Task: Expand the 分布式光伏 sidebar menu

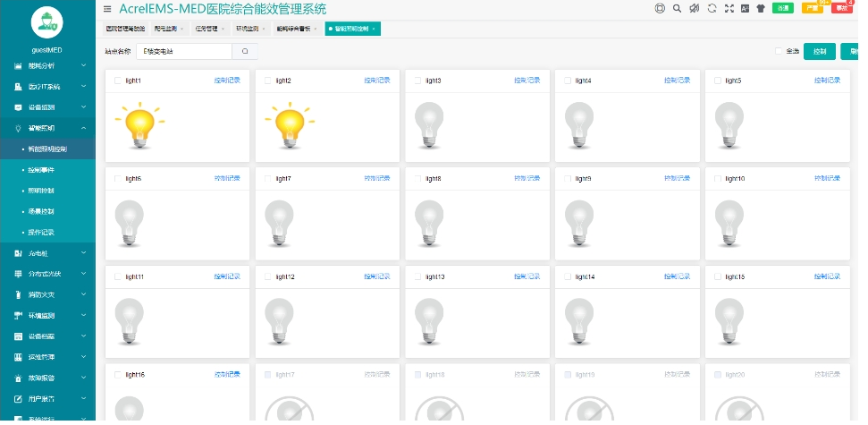Action: (47, 274)
